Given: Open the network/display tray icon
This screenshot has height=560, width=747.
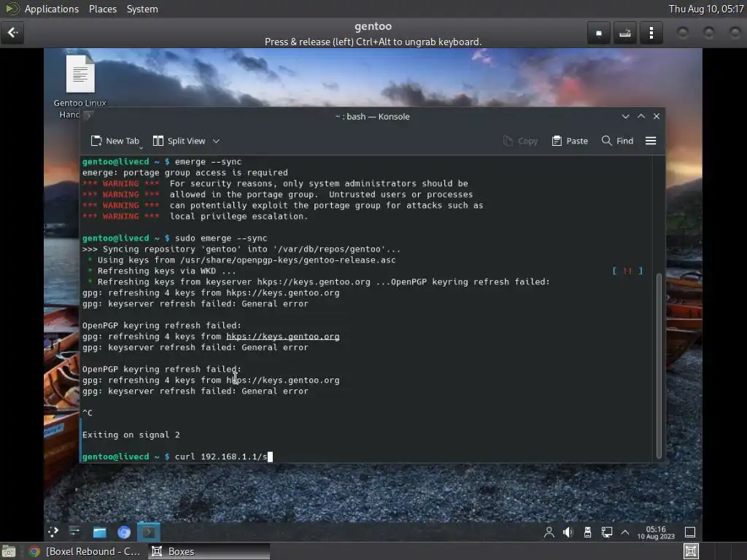Looking at the screenshot, I should [x=606, y=532].
